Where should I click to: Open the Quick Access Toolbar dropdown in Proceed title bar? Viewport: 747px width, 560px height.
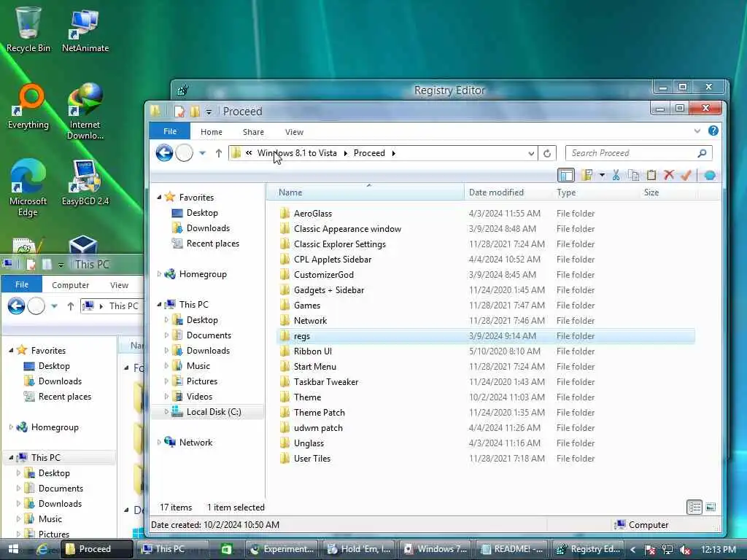click(x=209, y=112)
